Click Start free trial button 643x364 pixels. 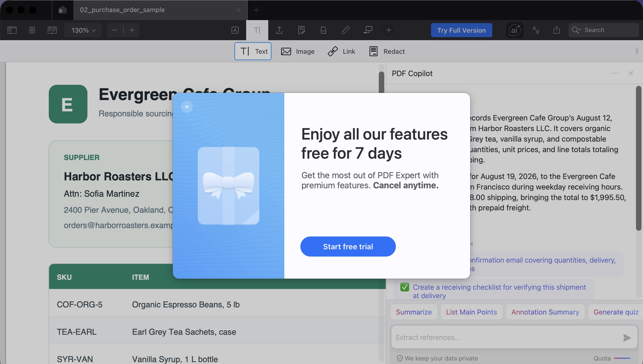point(348,247)
